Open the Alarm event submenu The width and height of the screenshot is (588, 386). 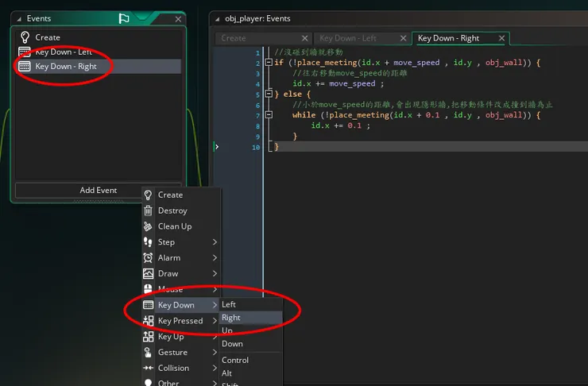pyautogui.click(x=181, y=258)
